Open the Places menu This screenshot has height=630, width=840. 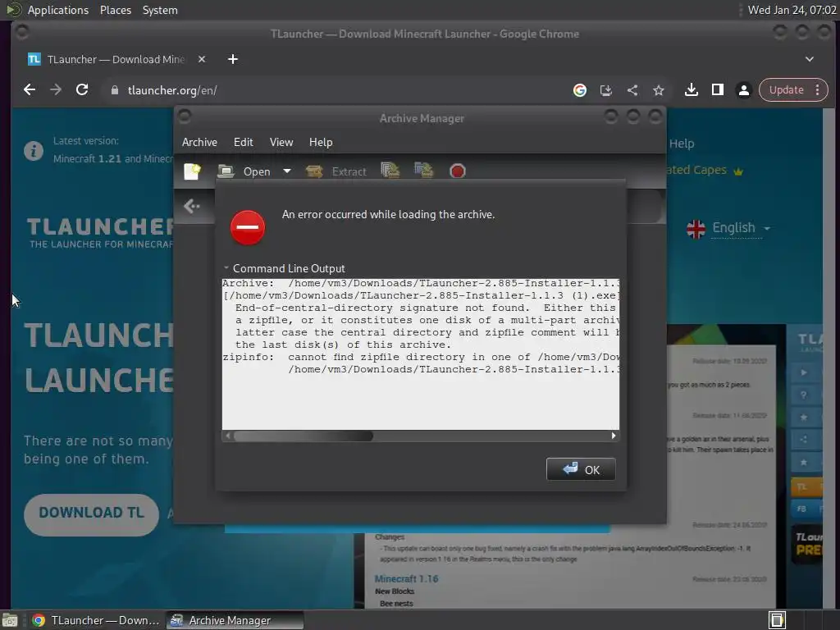click(x=116, y=10)
